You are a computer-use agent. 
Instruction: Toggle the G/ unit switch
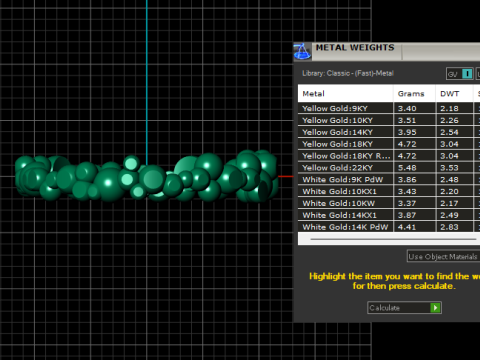tap(460, 74)
